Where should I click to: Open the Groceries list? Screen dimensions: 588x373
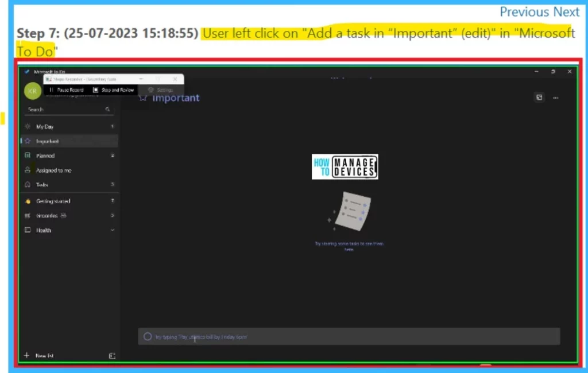coord(69,216)
